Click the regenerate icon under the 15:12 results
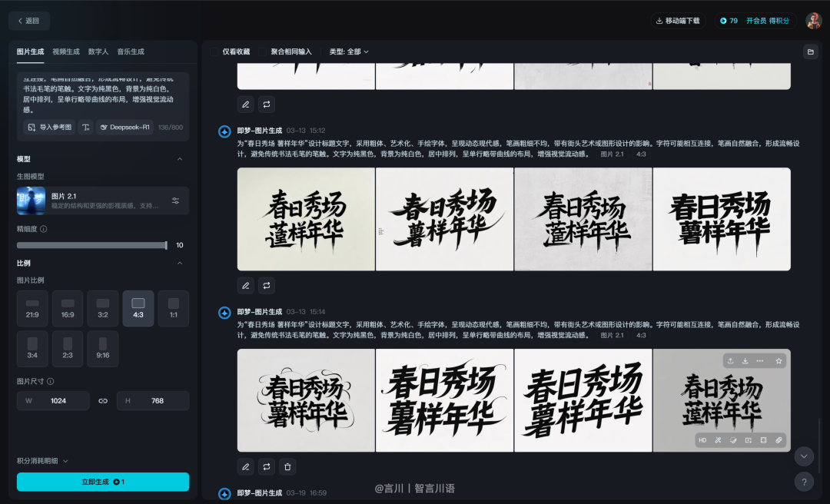830x504 pixels. click(x=267, y=285)
